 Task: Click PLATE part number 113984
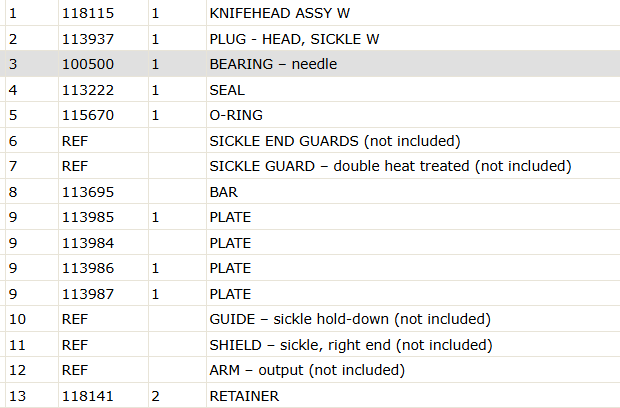click(88, 243)
